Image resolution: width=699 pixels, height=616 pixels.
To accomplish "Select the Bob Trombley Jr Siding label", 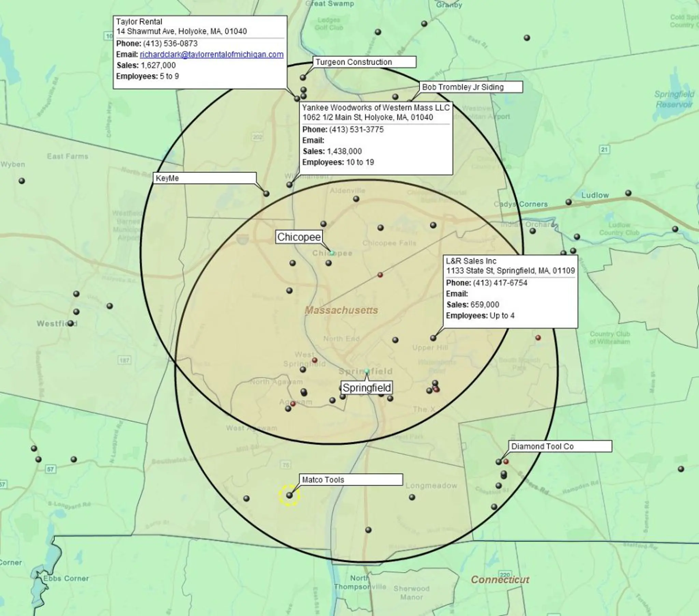I will click(x=471, y=87).
